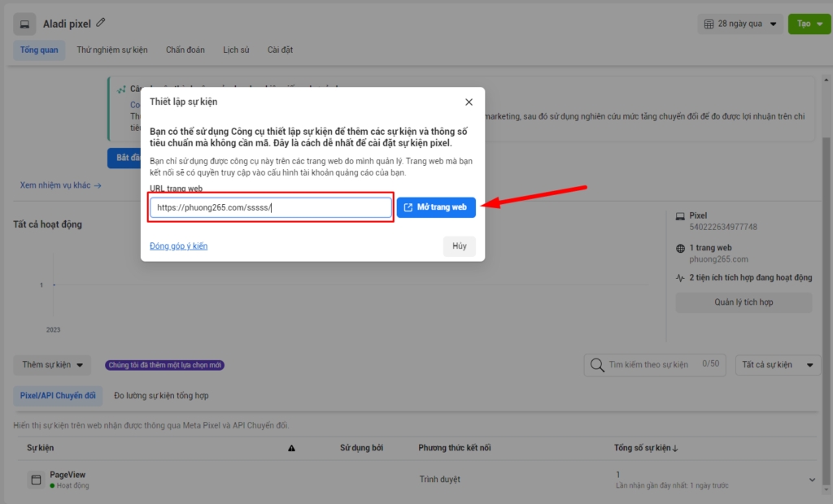833x504 pixels.
Task: Switch to Thử nghiệm sự kiện tab
Action: 112,50
